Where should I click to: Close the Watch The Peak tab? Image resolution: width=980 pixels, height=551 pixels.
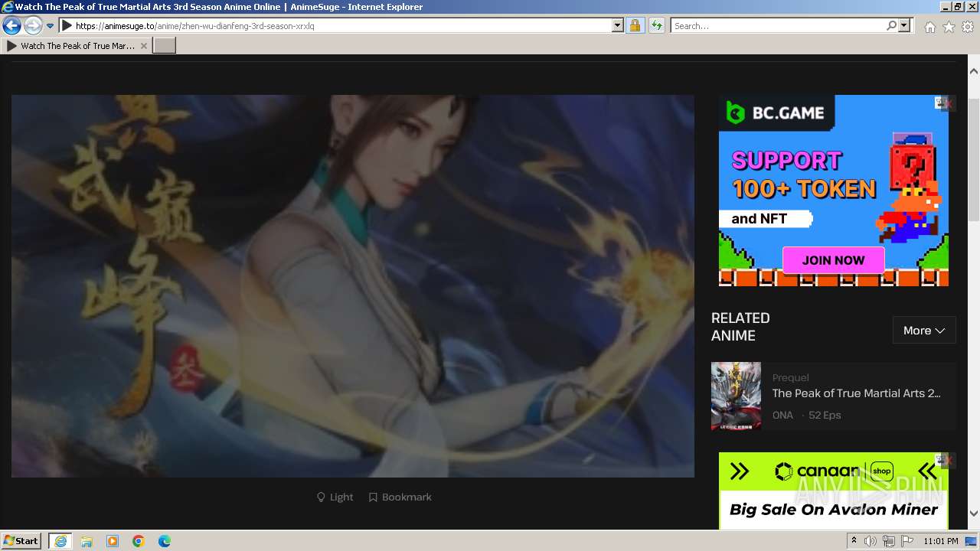click(144, 46)
